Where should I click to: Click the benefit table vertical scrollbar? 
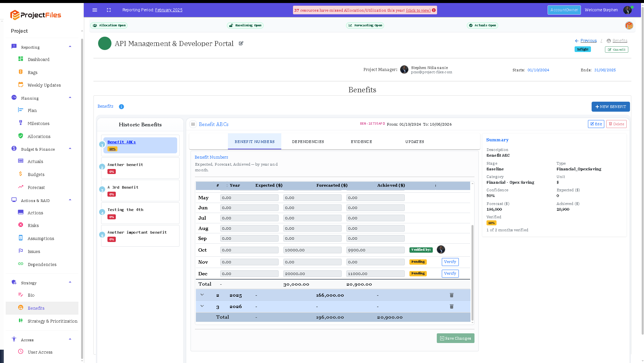(x=472, y=273)
